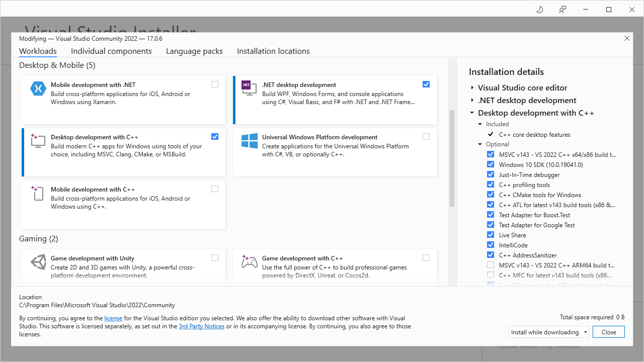Click the Universal Windows Platform logo icon

click(x=250, y=141)
